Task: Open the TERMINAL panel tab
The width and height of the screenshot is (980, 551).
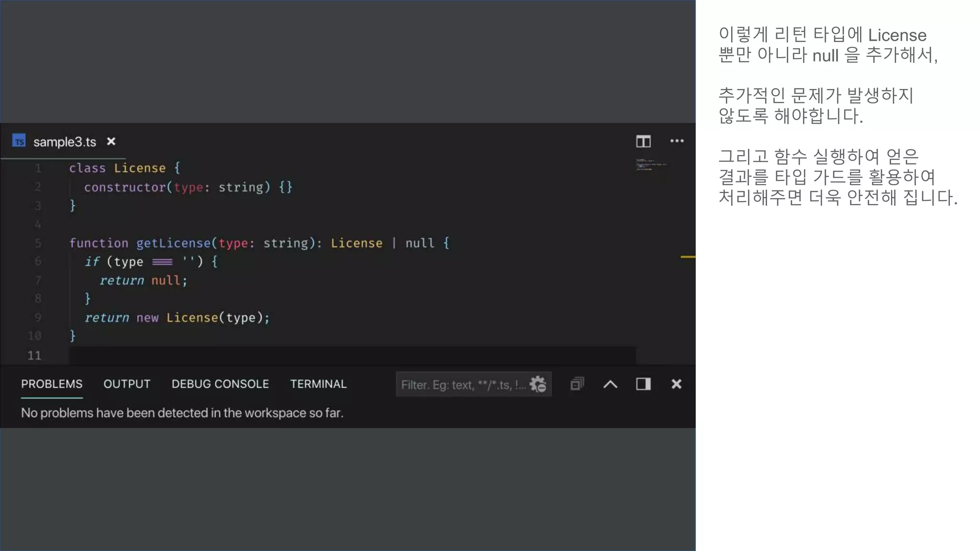Action: pyautogui.click(x=318, y=384)
